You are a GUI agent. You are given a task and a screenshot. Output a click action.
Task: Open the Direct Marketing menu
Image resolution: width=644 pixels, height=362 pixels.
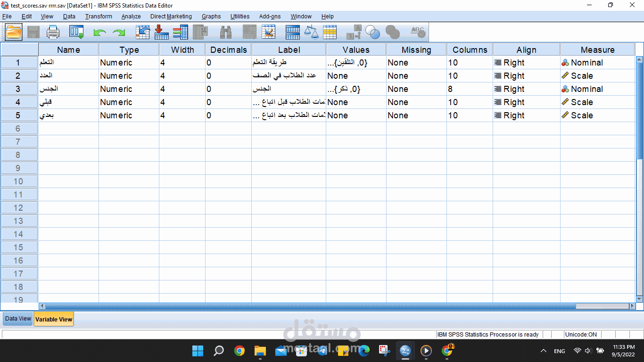tap(171, 16)
